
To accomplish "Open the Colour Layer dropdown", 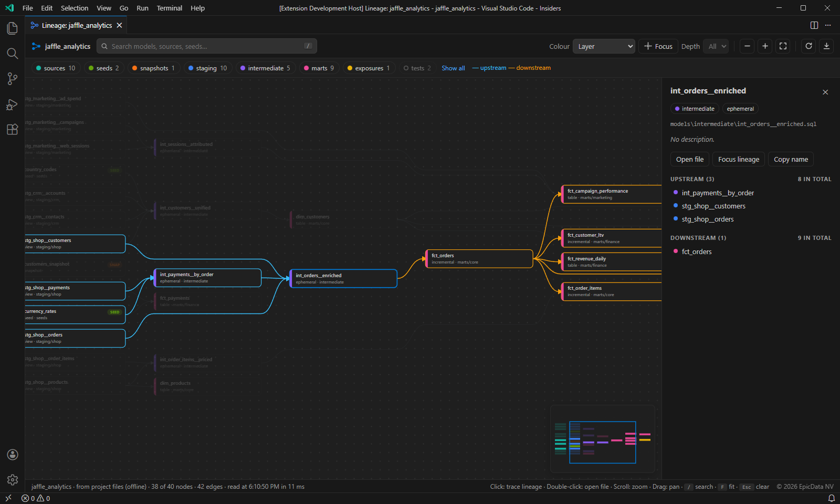I will [x=604, y=46].
